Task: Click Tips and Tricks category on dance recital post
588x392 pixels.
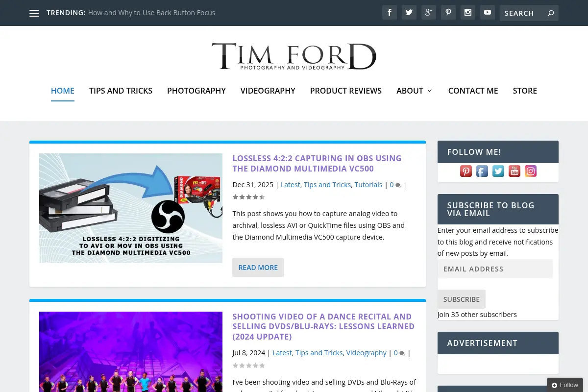Action: point(319,353)
